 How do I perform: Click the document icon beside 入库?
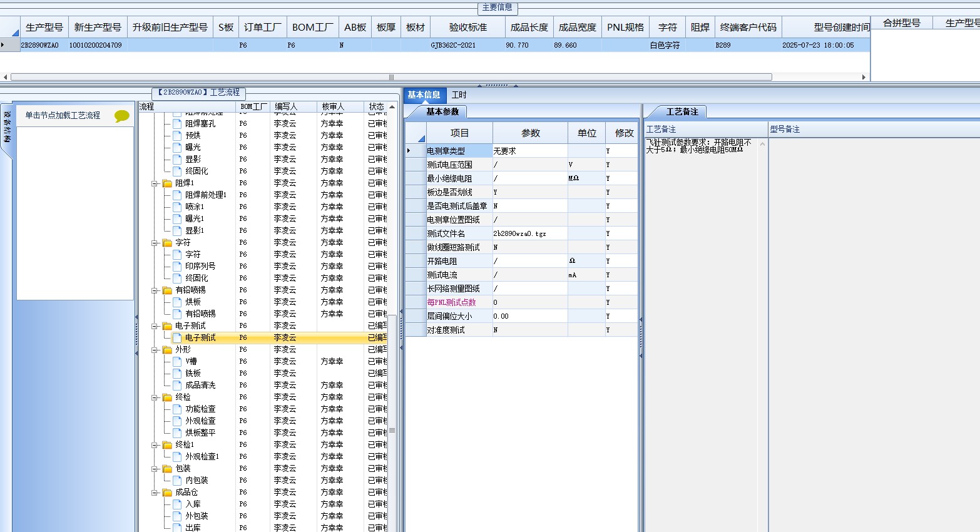tap(177, 504)
